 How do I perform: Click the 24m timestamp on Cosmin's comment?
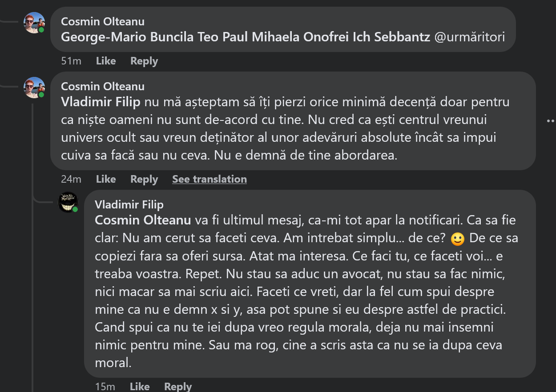click(71, 179)
